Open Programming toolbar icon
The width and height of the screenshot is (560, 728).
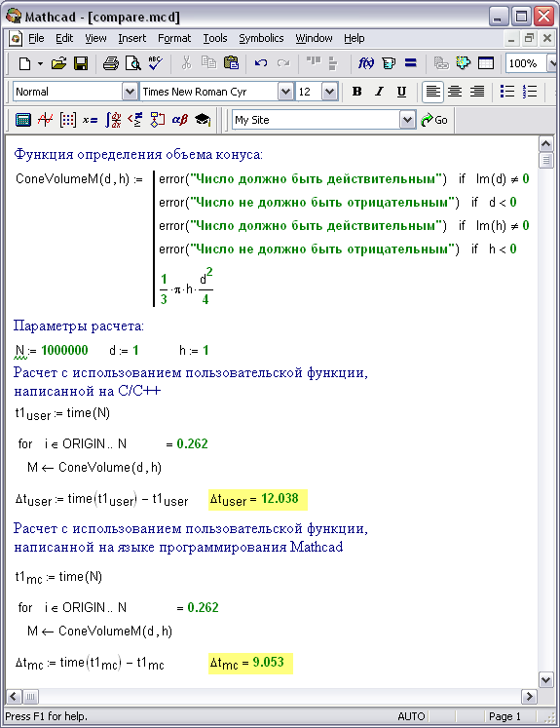pyautogui.click(x=157, y=120)
